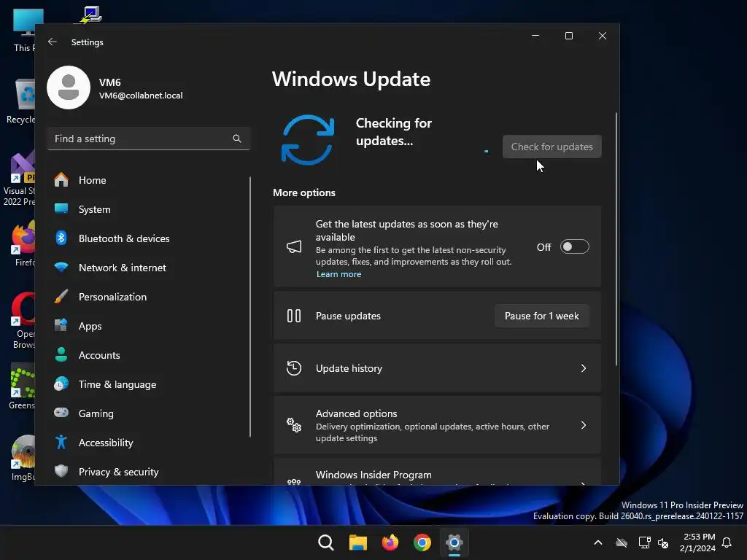Open the Home settings page

click(93, 180)
